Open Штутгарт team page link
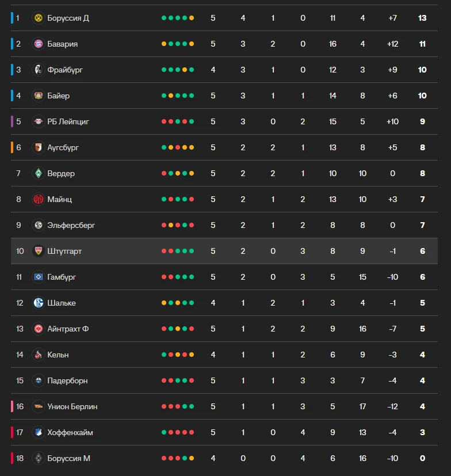451x476 pixels. (x=64, y=251)
